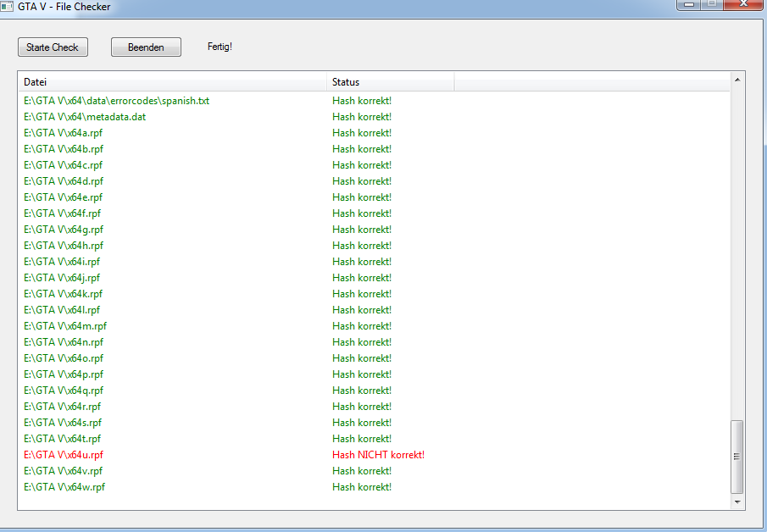Minimize the File Checker window

coord(689,4)
